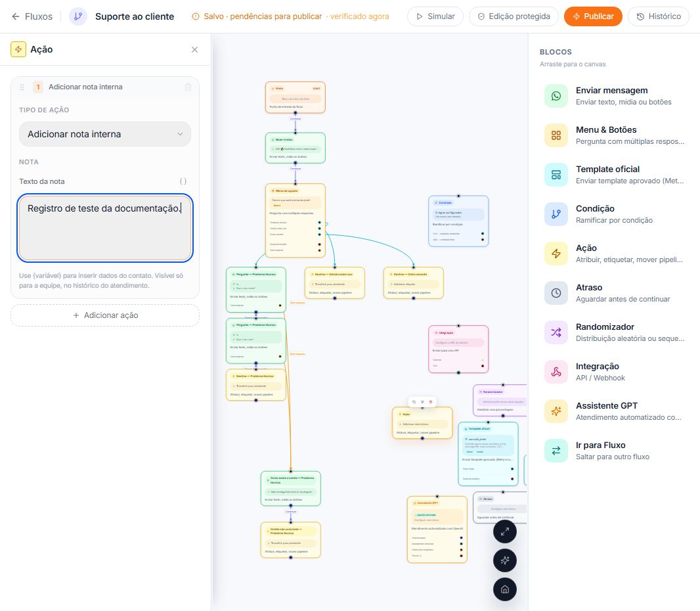Toggle Edição protegida mode

coord(514,16)
